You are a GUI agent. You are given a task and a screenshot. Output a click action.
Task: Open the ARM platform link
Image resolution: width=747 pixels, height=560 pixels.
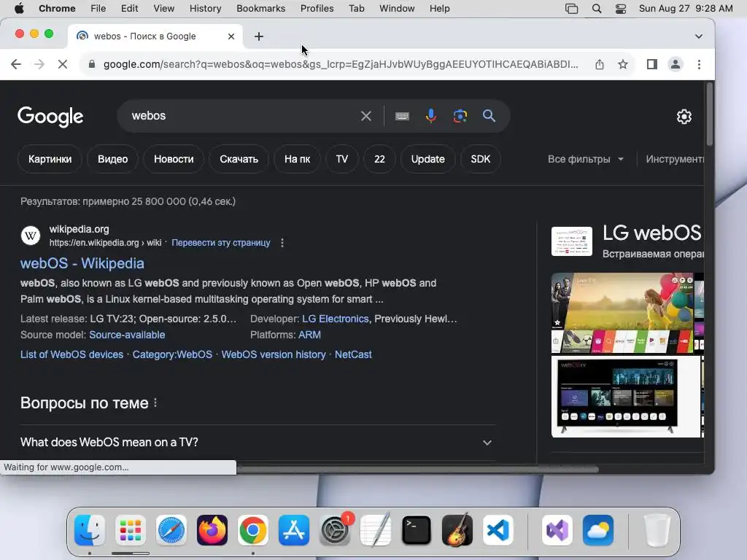[x=309, y=335]
